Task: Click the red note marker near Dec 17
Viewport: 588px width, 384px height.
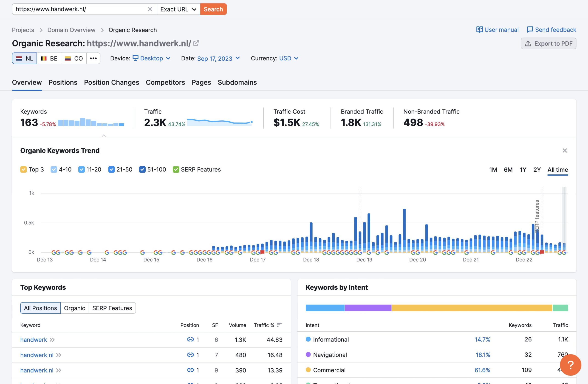Action: [x=262, y=252]
